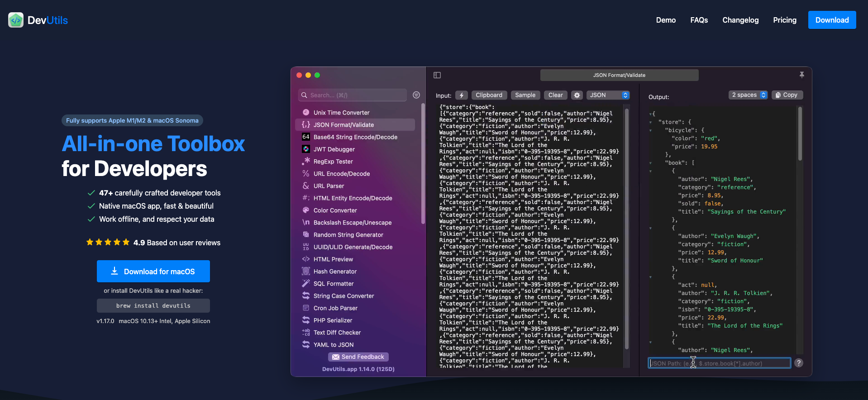Select the JSON Format/Validate braces icon
The image size is (868, 400).
pyautogui.click(x=306, y=125)
